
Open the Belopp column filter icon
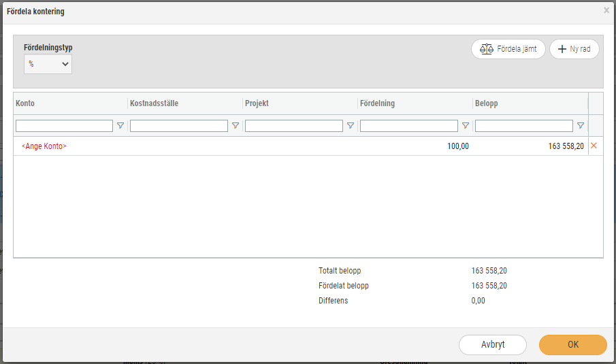pos(581,126)
